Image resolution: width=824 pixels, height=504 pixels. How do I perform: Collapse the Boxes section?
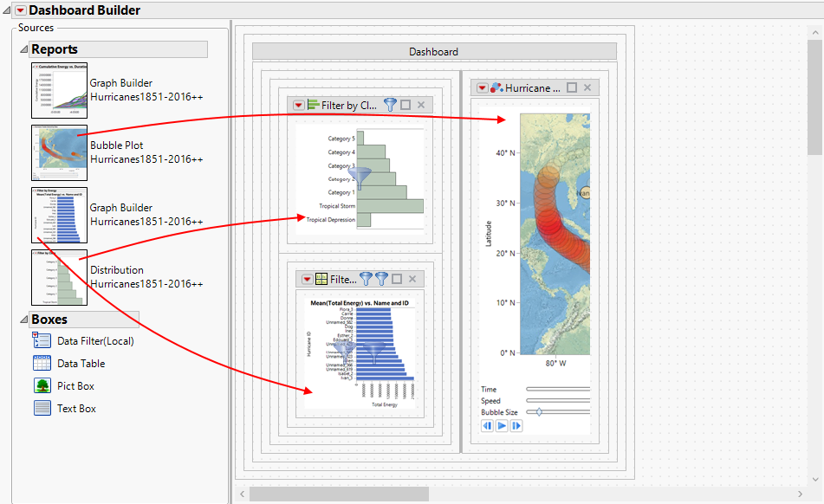coord(23,320)
